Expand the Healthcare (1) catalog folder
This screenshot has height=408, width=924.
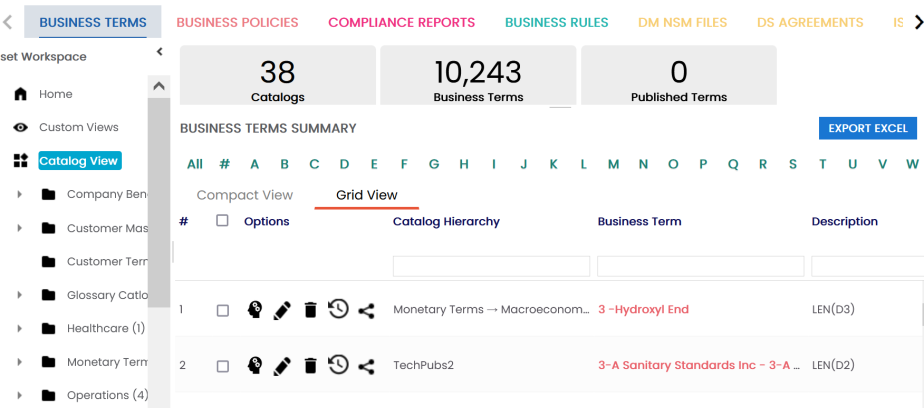point(20,328)
